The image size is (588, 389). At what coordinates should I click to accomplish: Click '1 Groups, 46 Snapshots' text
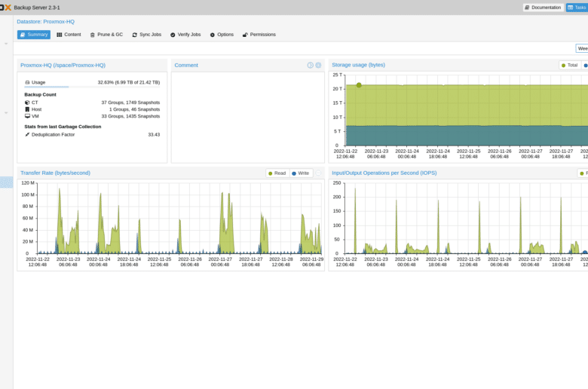coord(135,109)
